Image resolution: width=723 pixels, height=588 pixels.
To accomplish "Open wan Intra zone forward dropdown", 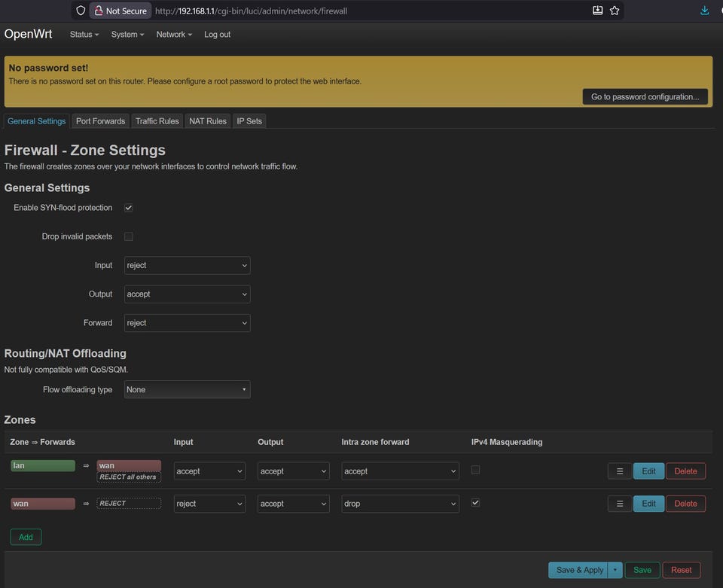I will point(400,504).
